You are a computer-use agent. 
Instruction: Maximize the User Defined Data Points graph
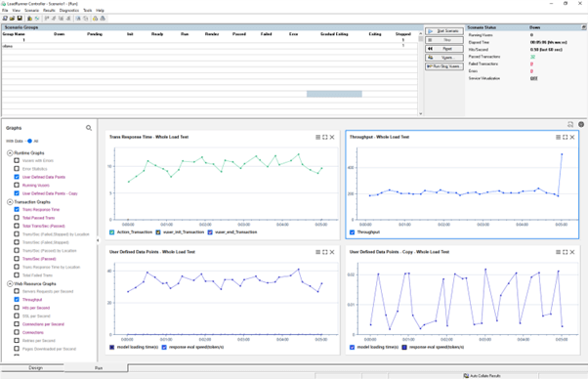[325, 252]
